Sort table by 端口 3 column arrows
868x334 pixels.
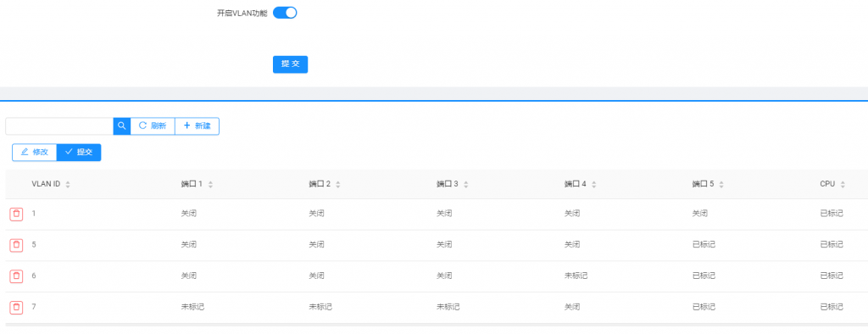pyautogui.click(x=466, y=185)
